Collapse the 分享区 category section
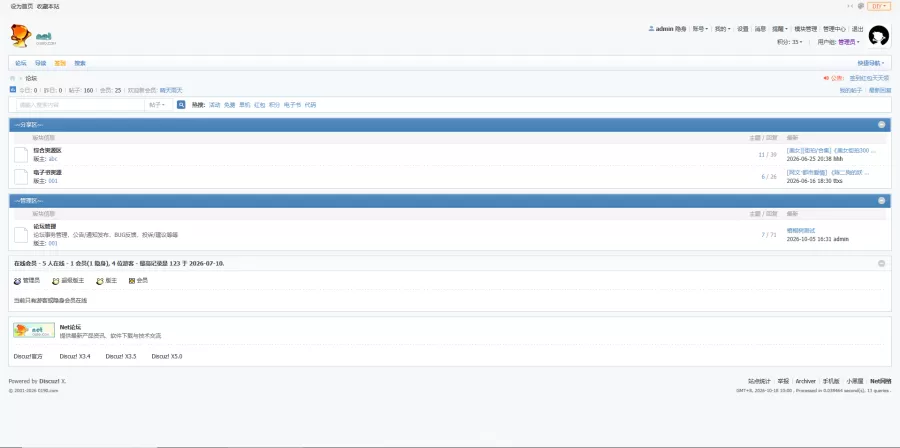 click(x=882, y=124)
